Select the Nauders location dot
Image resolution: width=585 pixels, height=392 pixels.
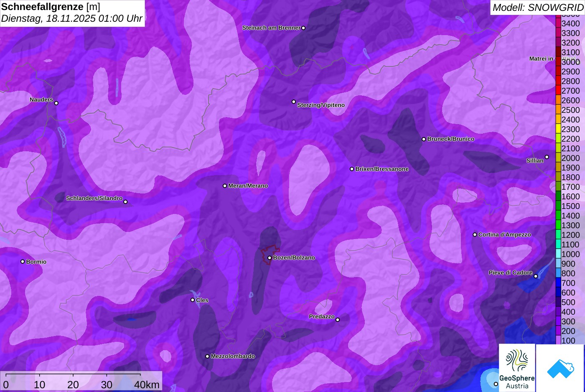click(x=56, y=103)
